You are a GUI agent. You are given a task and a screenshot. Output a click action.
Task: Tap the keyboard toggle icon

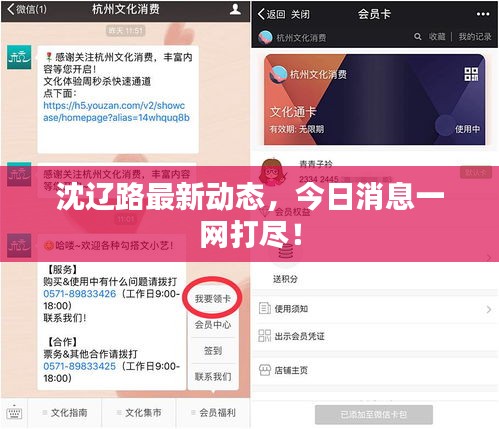click(x=15, y=413)
